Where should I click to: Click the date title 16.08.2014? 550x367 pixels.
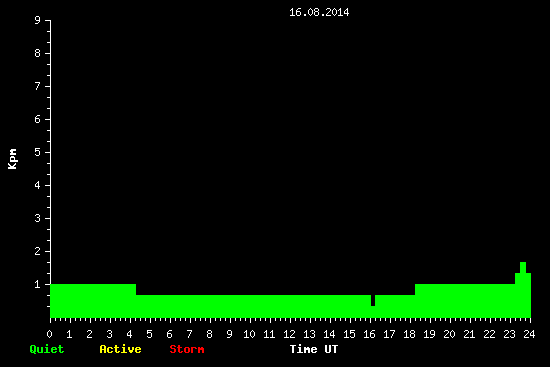coord(319,12)
